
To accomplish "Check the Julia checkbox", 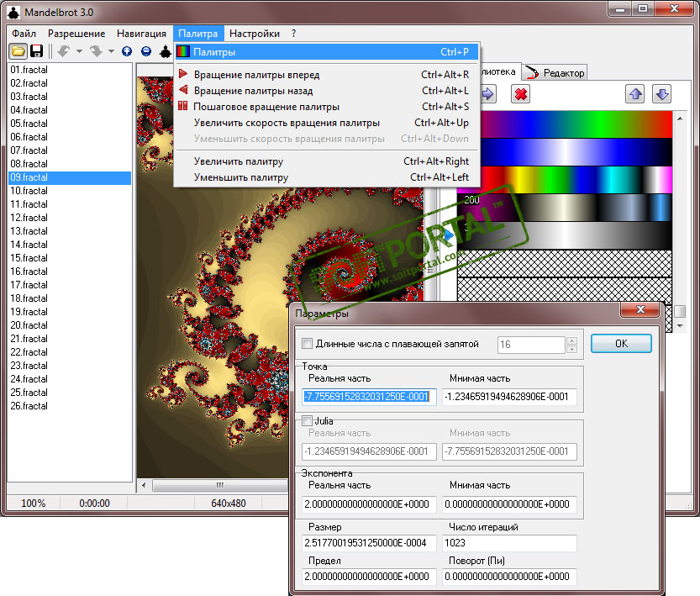I will coord(308,420).
